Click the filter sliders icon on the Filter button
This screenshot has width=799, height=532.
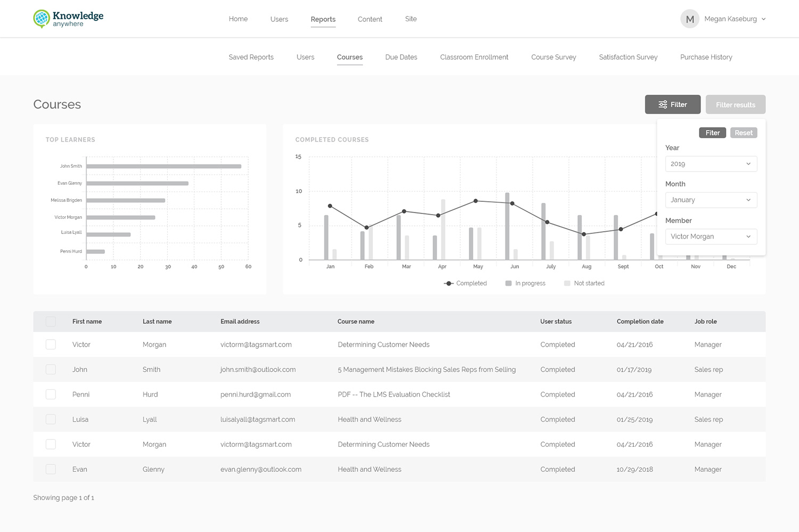663,104
